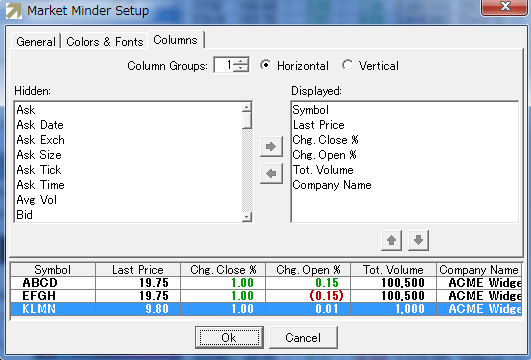Click the Market Minder Setup title icon
Viewport: 531px width, 360px height.
pos(14,10)
